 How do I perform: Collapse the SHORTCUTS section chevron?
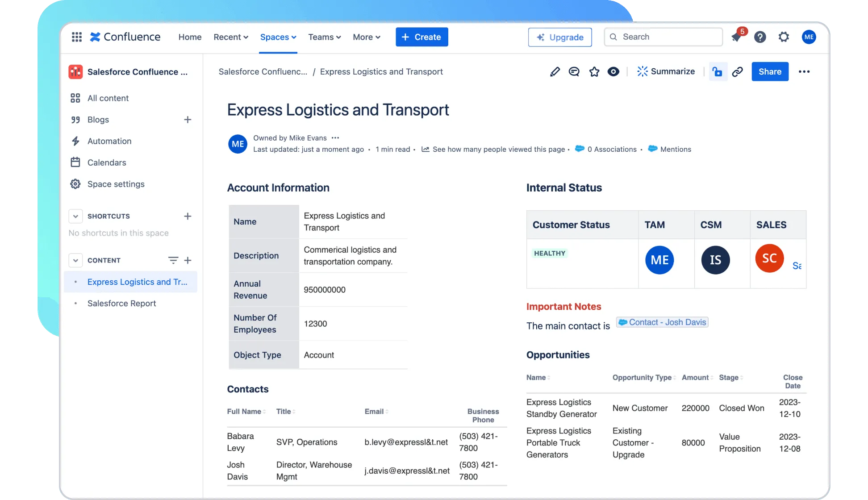(x=75, y=216)
